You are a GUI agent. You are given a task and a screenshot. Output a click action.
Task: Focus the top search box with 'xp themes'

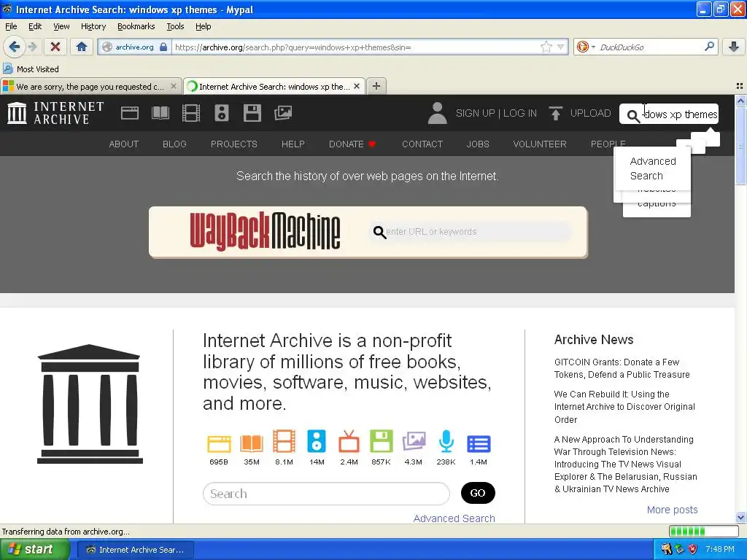669,114
